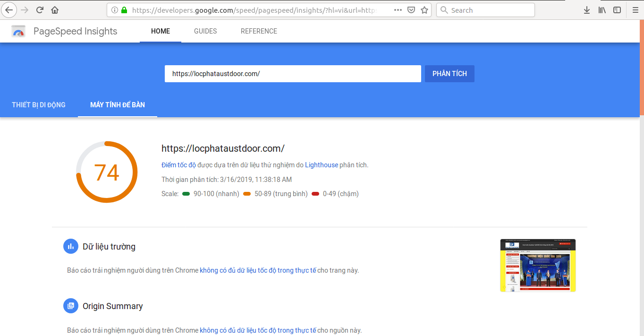This screenshot has width=644, height=336.
Task: Click the Origin Summary icon
Action: point(71,306)
